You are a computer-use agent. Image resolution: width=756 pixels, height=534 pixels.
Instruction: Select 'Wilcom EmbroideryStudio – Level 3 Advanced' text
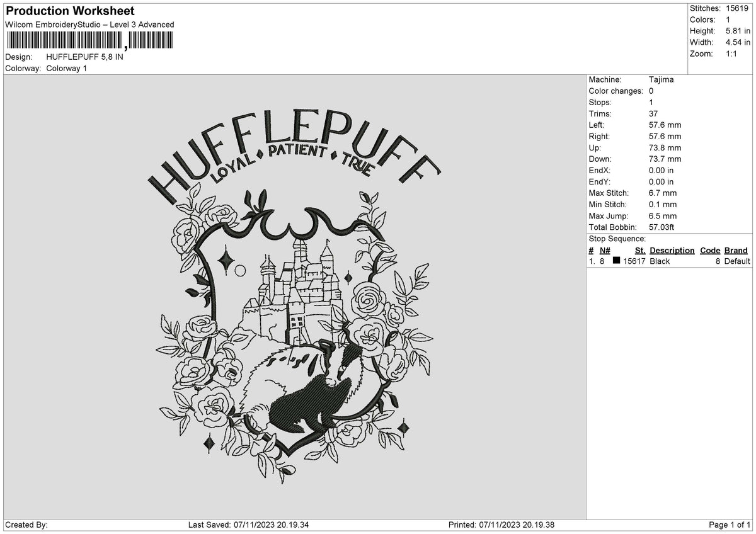[89, 25]
